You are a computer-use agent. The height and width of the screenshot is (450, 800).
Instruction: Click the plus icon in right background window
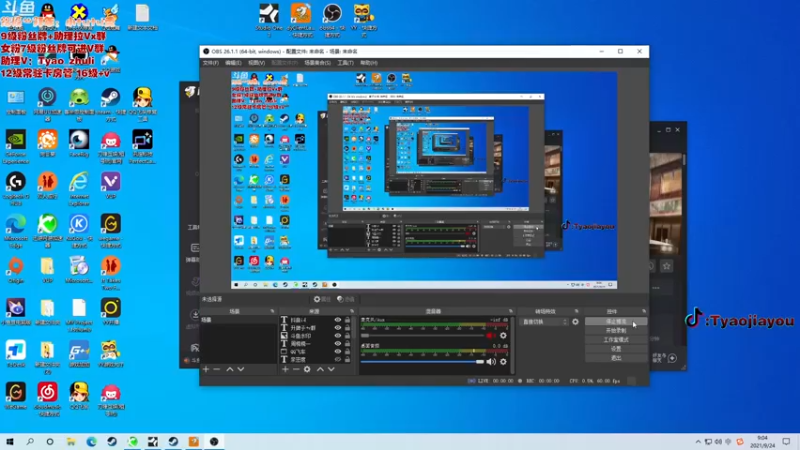click(672, 358)
